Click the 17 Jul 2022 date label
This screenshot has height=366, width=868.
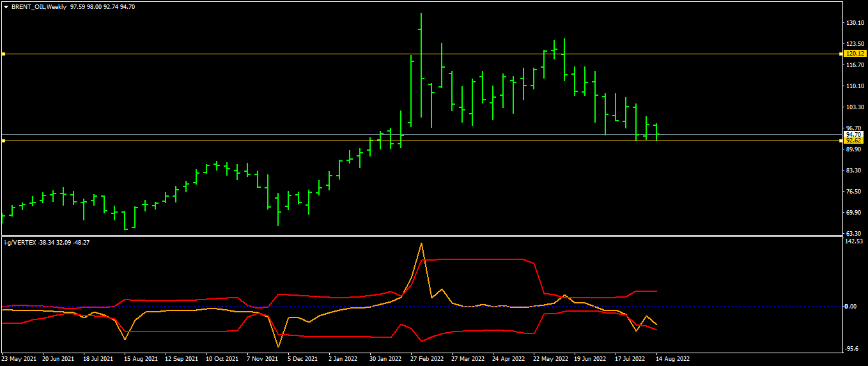pos(631,359)
